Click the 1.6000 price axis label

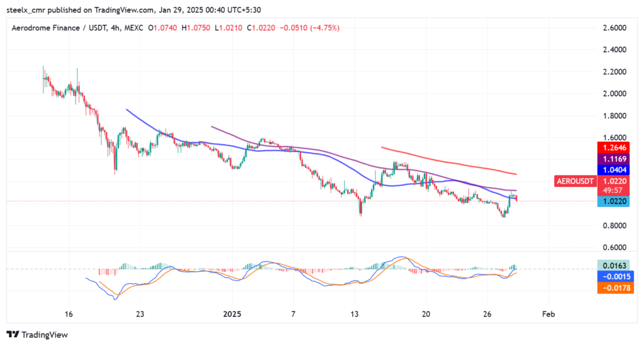click(614, 138)
